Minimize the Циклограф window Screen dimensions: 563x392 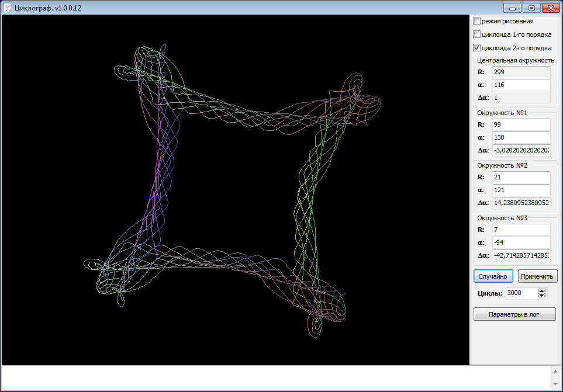click(x=512, y=8)
